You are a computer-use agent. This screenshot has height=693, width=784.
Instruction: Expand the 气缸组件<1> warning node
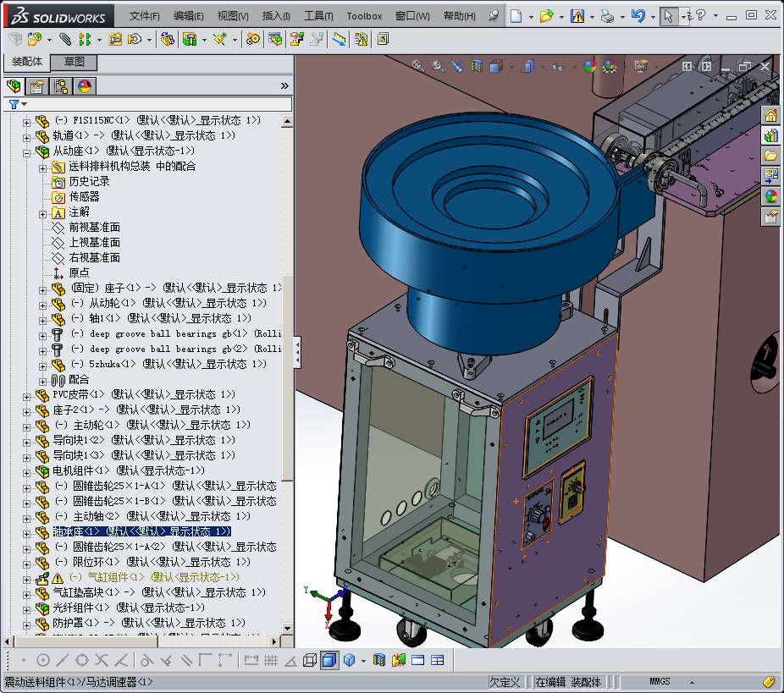point(26,580)
